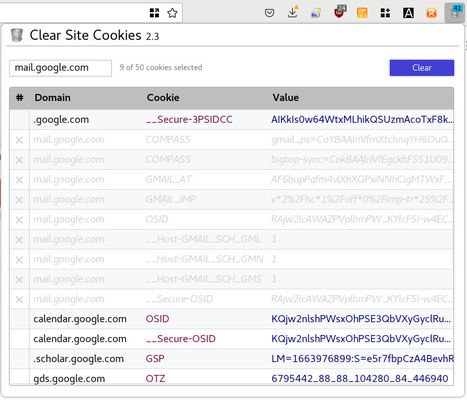
Task: Open the uBlock red shield extension icon
Action: (340, 12)
